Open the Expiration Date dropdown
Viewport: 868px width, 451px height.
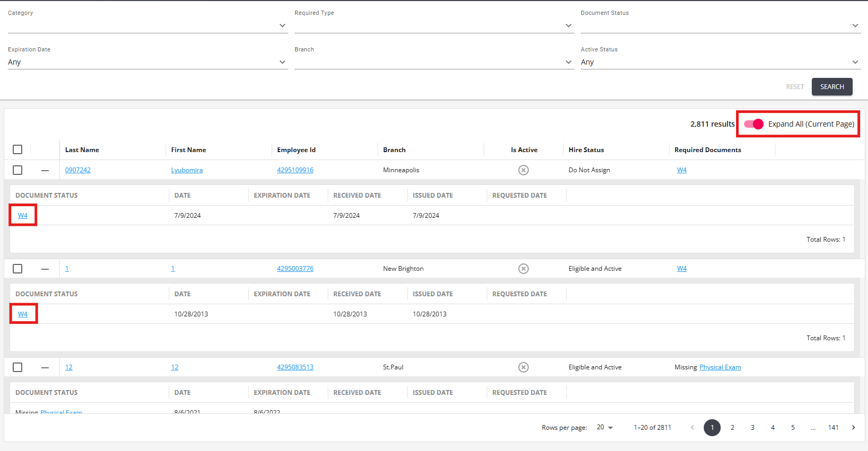(148, 62)
